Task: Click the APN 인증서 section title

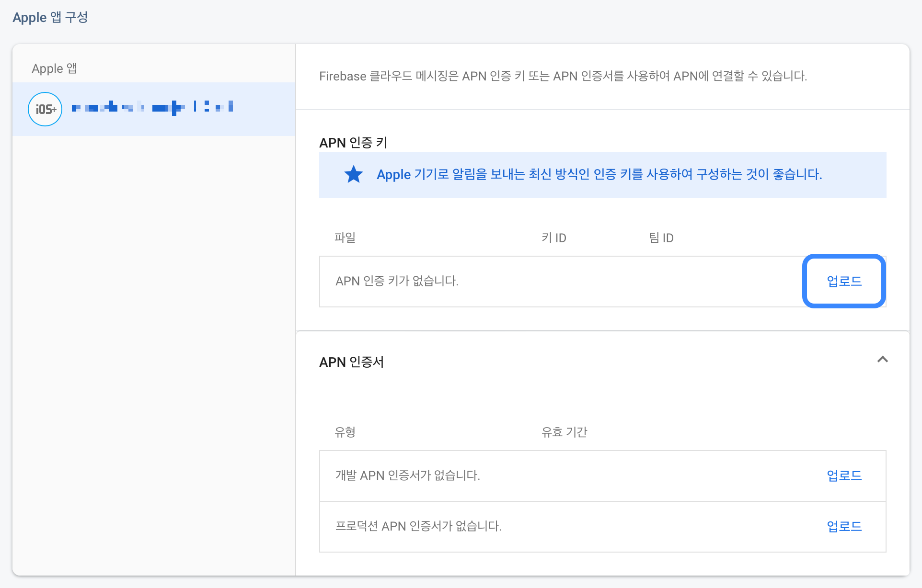Action: click(351, 362)
